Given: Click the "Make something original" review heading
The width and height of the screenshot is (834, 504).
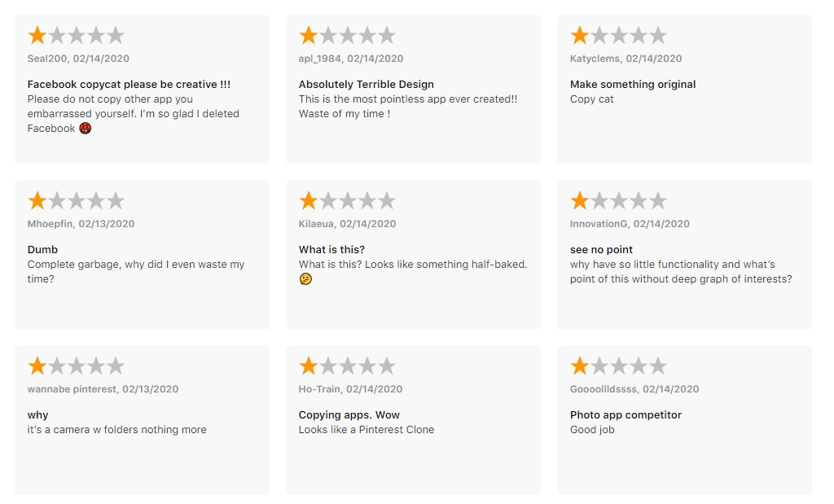Looking at the screenshot, I should click(x=633, y=85).
